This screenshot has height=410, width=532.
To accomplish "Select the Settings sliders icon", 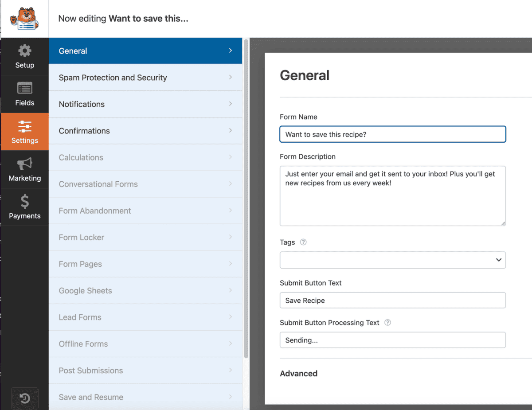I will pos(24,132).
